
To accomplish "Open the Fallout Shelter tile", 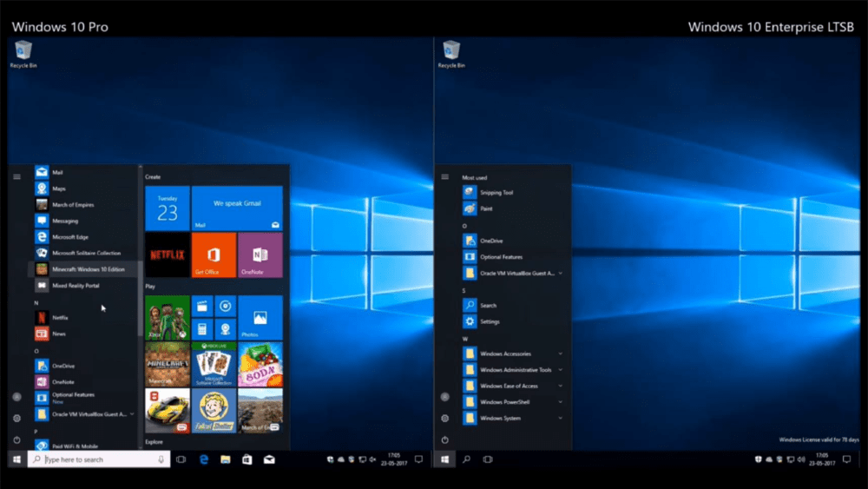I will 214,411.
